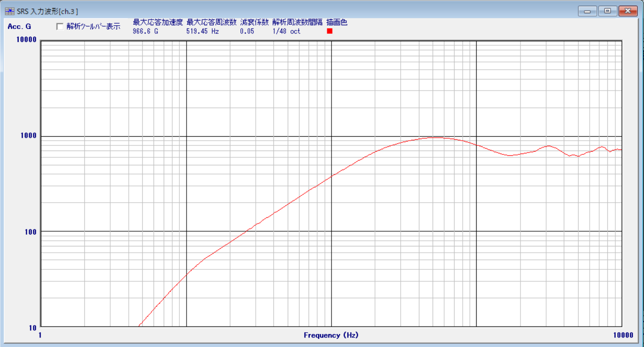This screenshot has width=644, height=347.
Task: Click the 10000 value on the vertical axis
Action: [x=26, y=40]
